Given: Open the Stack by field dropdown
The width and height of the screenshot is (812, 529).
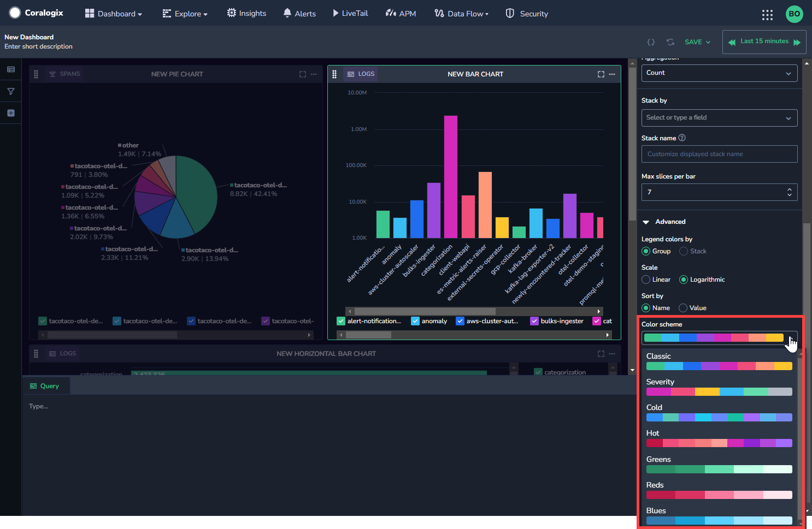Looking at the screenshot, I should click(x=719, y=118).
